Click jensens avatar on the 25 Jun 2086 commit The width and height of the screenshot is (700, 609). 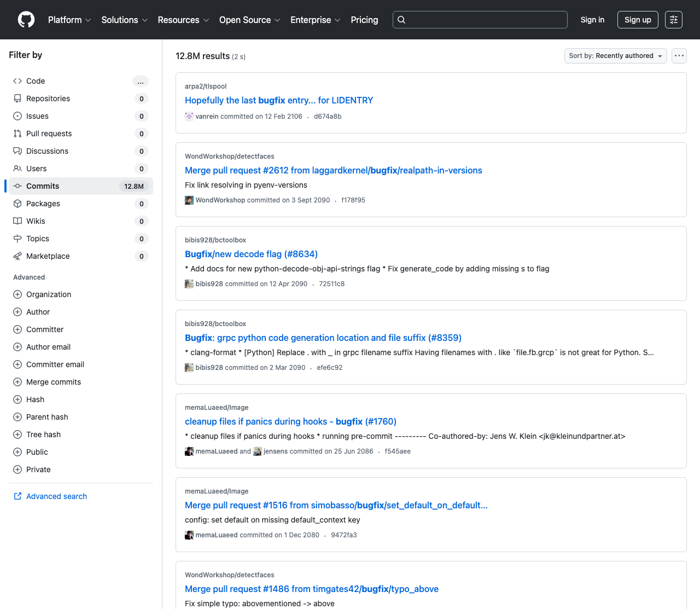click(x=258, y=451)
